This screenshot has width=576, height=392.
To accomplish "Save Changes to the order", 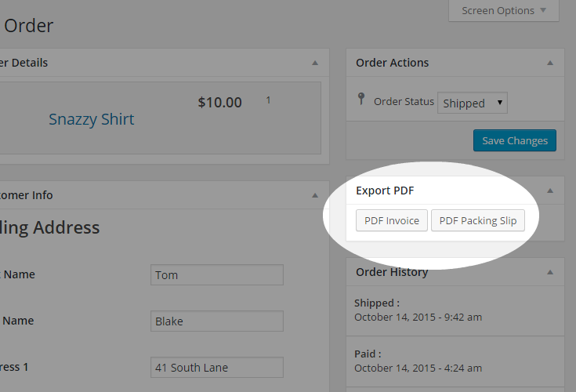I will point(514,140).
